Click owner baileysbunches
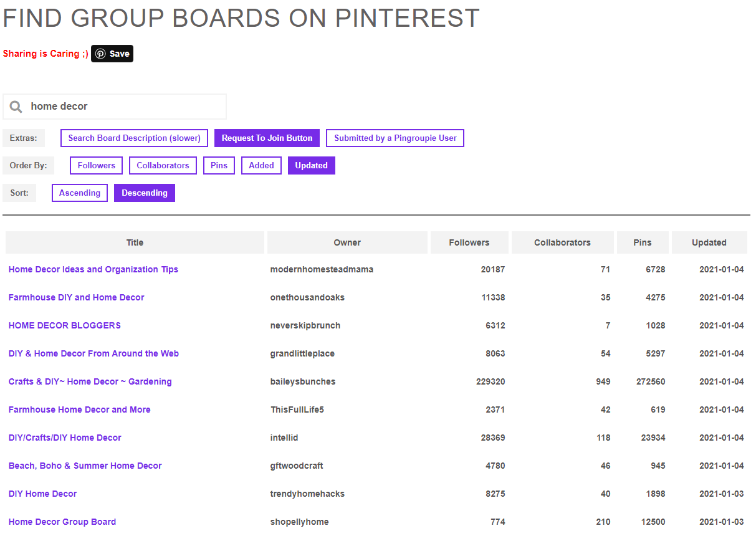 [303, 382]
